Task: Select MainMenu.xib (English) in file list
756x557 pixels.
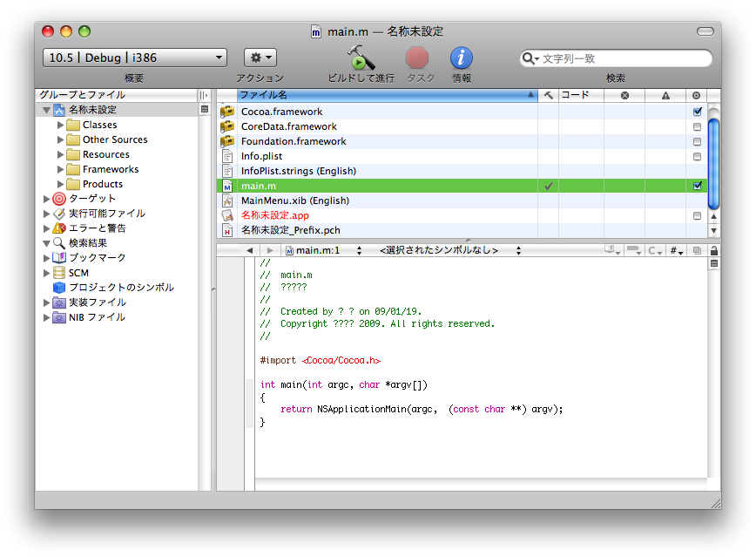Action: (294, 200)
